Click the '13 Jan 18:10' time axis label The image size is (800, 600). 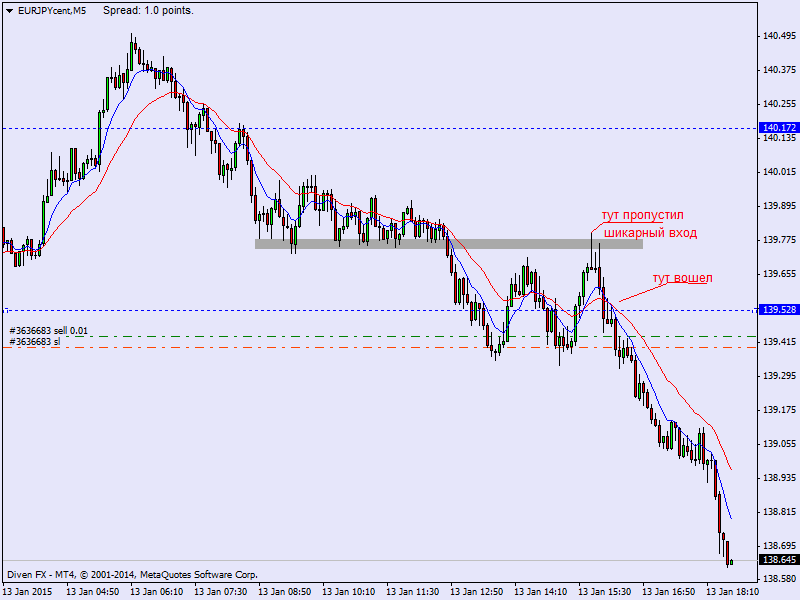tap(732, 592)
